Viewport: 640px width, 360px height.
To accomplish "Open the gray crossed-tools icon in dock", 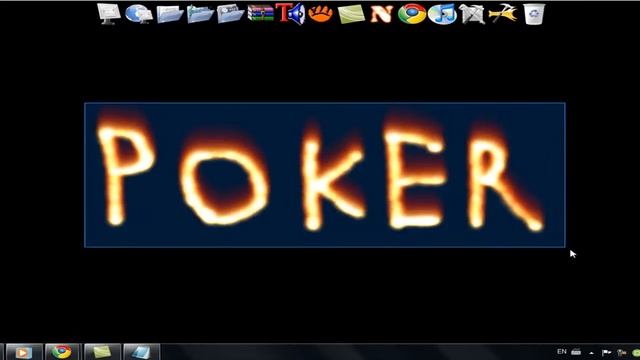I will pos(472,14).
